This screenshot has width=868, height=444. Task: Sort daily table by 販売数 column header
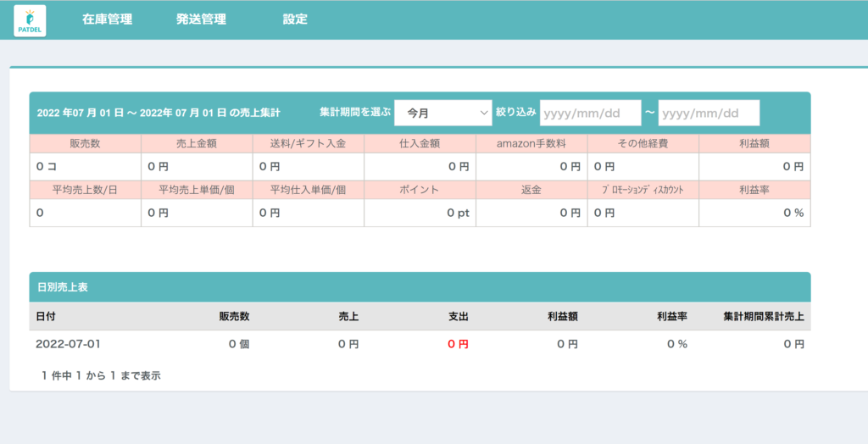click(x=234, y=316)
